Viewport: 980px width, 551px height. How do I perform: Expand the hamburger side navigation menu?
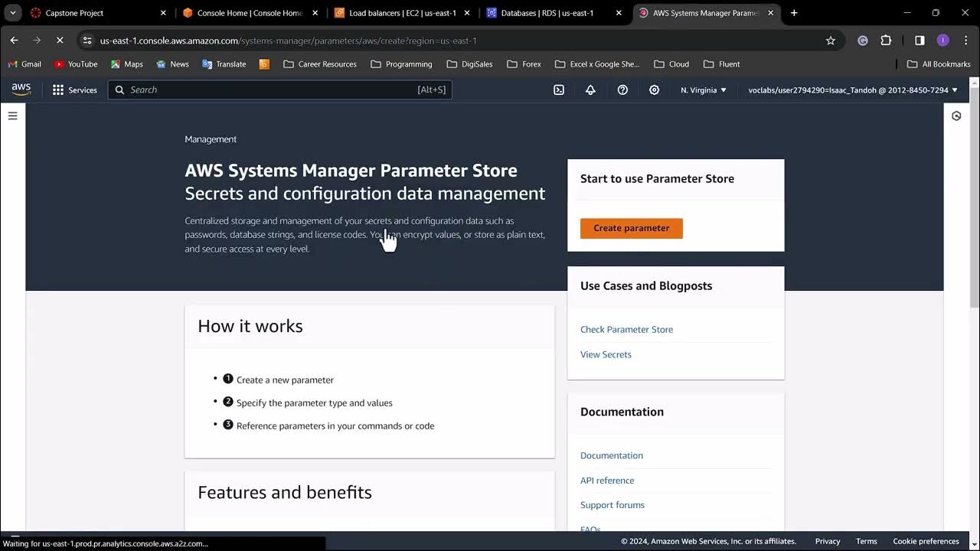[12, 116]
